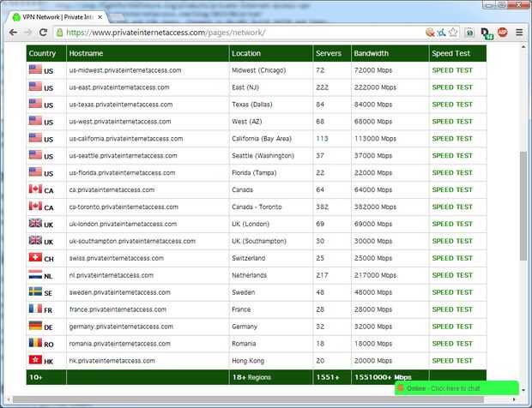Screen dimensions: 532x408
Task: Open the Online click here to chat button
Action: [x=456, y=388]
